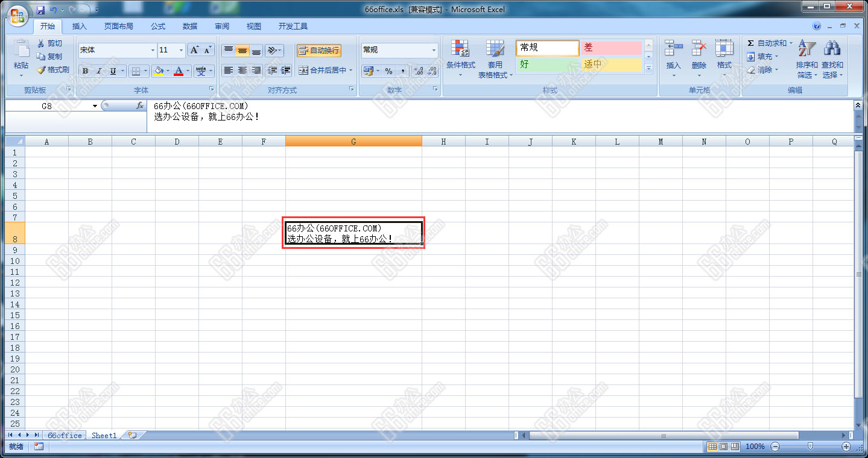Apply the Bad (差) cell style
868x458 pixels.
coord(610,48)
